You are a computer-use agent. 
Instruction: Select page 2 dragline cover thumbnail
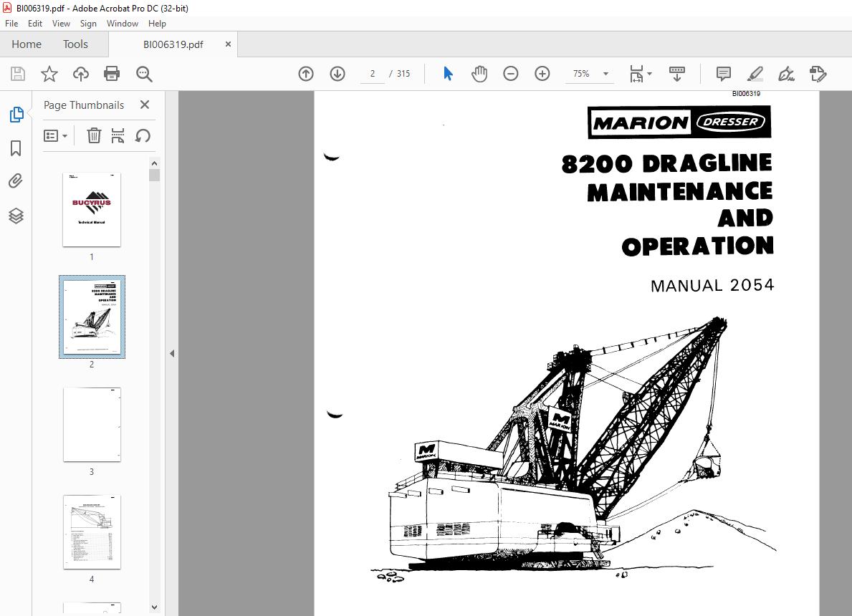coord(92,317)
